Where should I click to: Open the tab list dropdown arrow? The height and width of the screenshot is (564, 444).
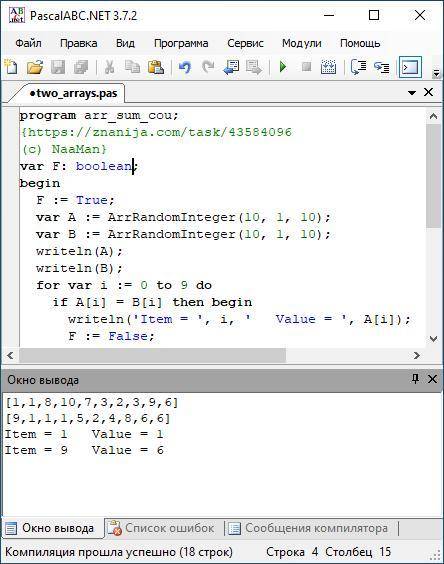tap(412, 93)
